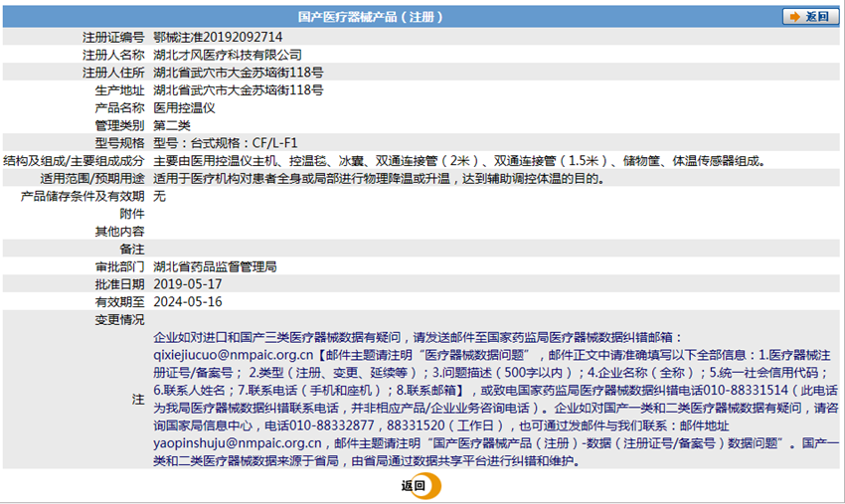Image resolution: width=845 pixels, height=504 pixels.
Task: Click the 注册人名称 label
Action: pyautogui.click(x=113, y=55)
